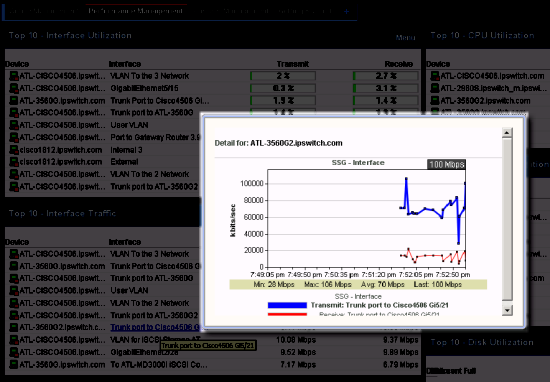Click the 2.7 % receive utilization bar
550x382 pixels.
[x=385, y=76]
